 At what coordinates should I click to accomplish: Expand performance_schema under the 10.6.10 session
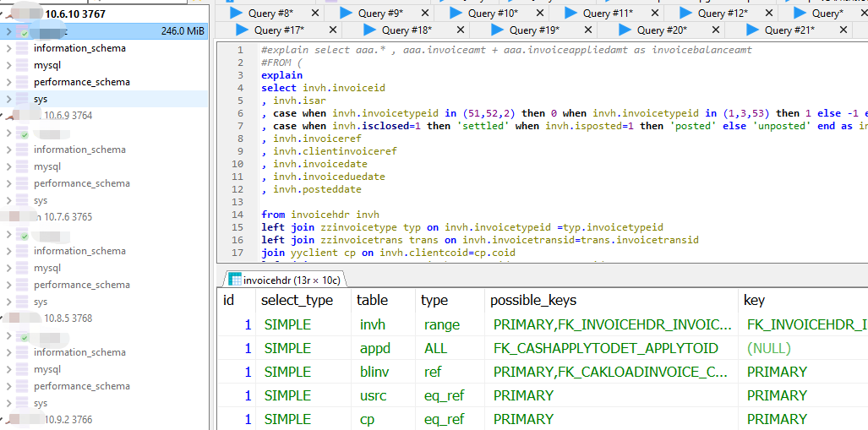coord(8,82)
